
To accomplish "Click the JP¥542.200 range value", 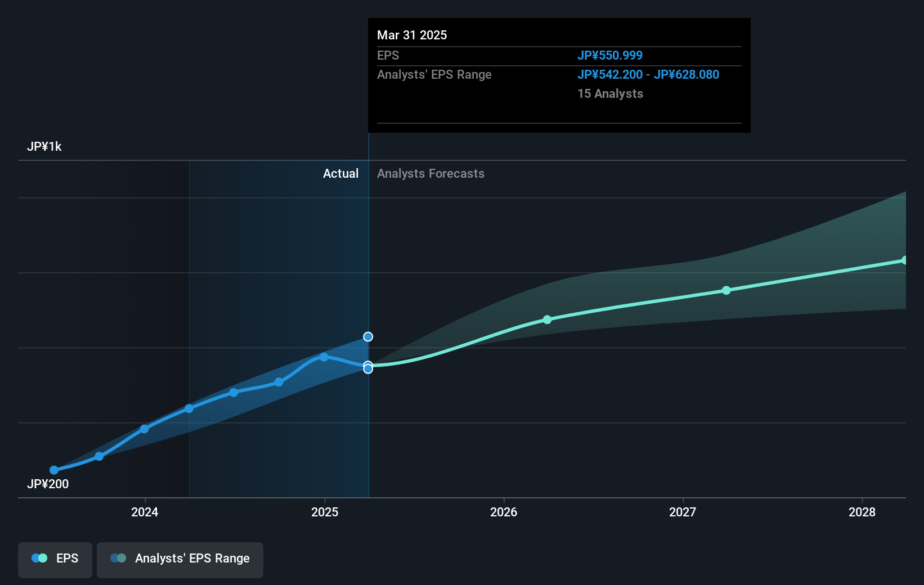I will coord(609,74).
